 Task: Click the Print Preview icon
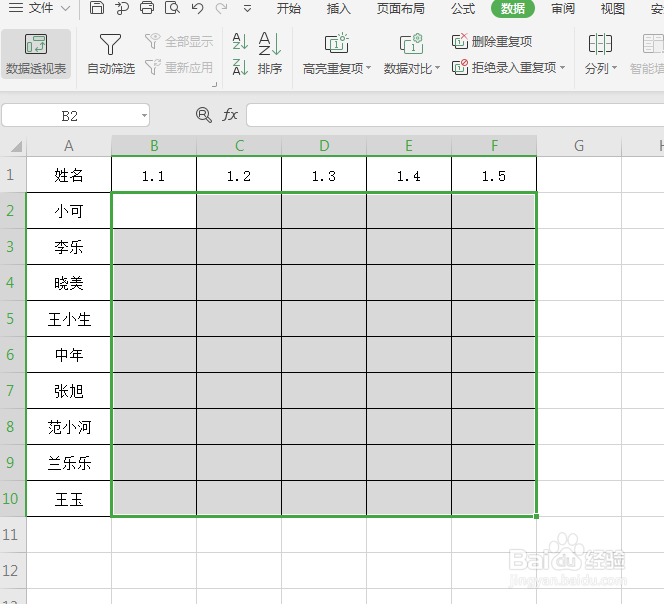(x=172, y=8)
